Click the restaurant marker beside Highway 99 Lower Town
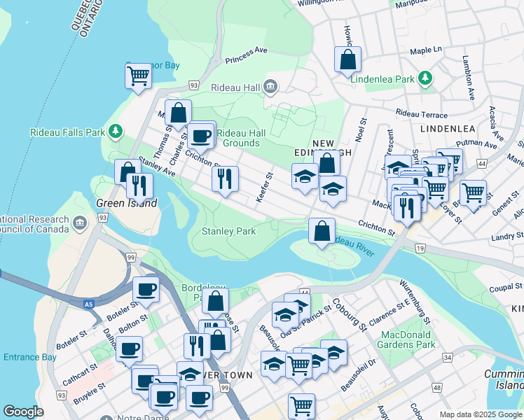524x420 pixels. 197,346
